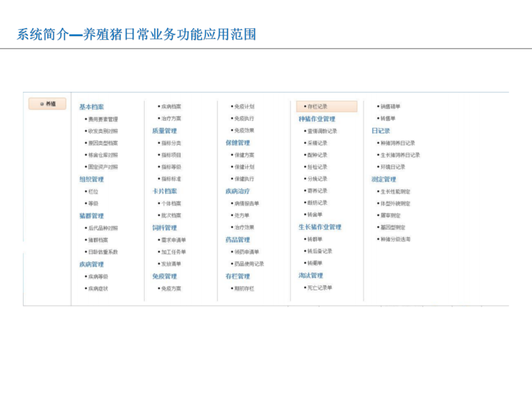The width and height of the screenshot is (532, 399).
Task: Select 日龄估重系数 in 猪群管理
Action: click(103, 252)
